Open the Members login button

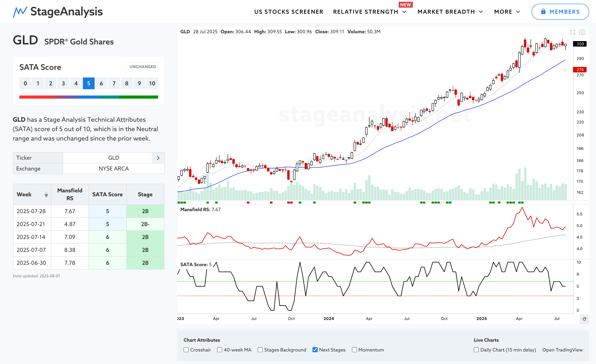pos(560,12)
